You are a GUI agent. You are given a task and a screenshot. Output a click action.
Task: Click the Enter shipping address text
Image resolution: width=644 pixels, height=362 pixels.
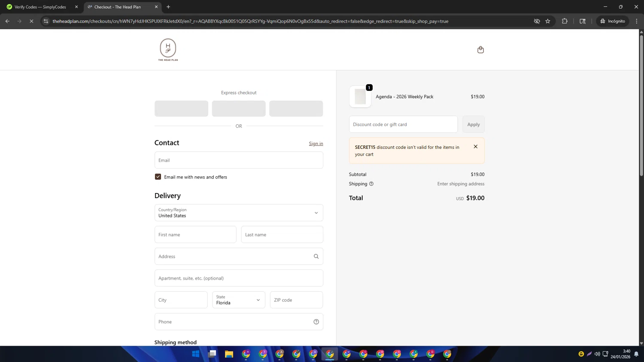coord(461,184)
